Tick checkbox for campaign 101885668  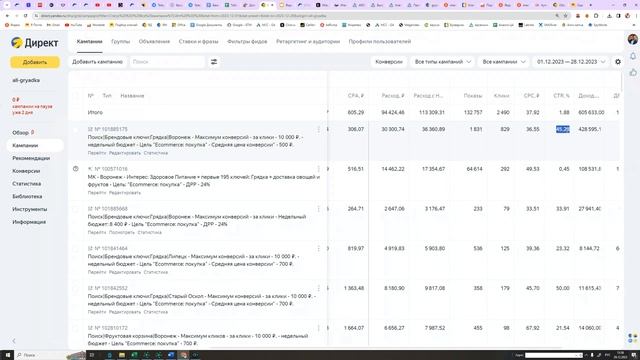[x=76, y=209]
